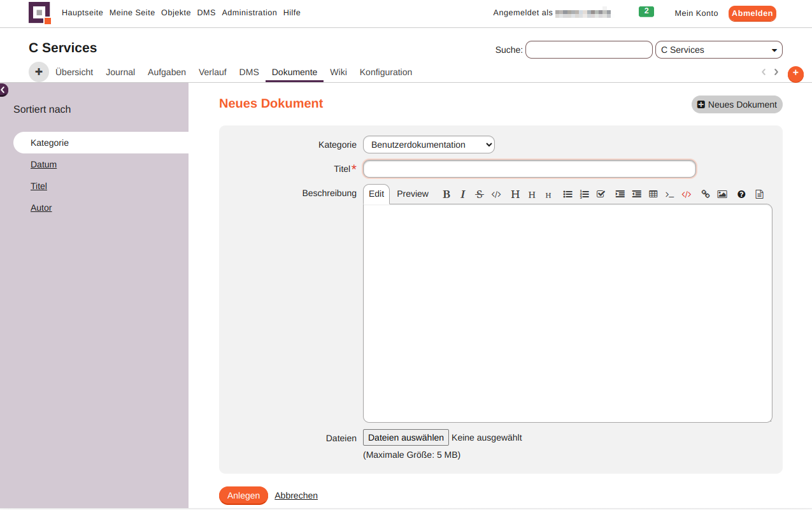Select the strikethrough formatting icon
The image size is (812, 510).
(480, 194)
